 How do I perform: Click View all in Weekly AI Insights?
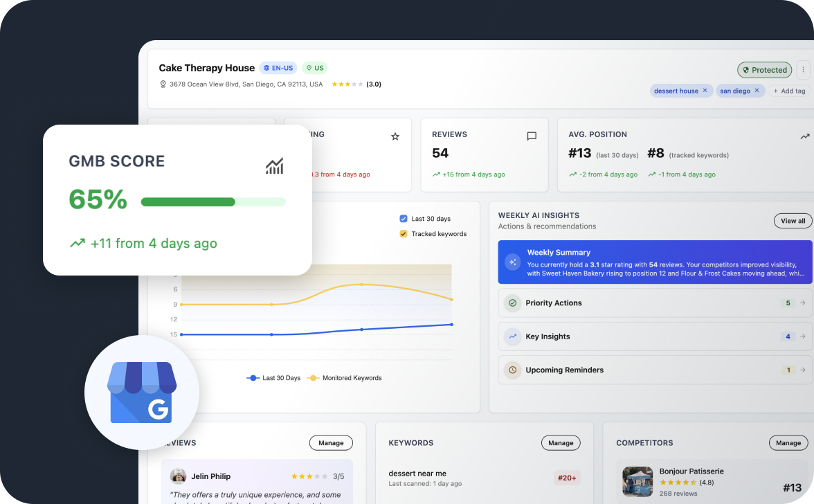coord(793,221)
